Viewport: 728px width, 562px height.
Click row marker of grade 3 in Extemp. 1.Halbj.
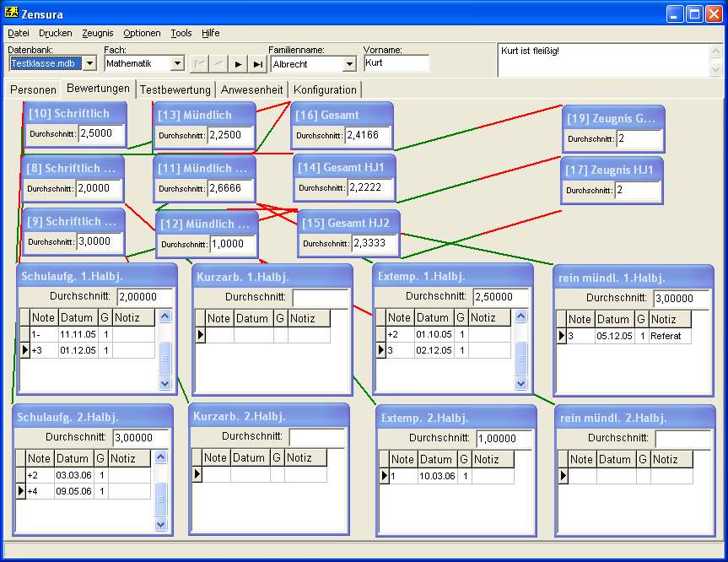pos(380,350)
